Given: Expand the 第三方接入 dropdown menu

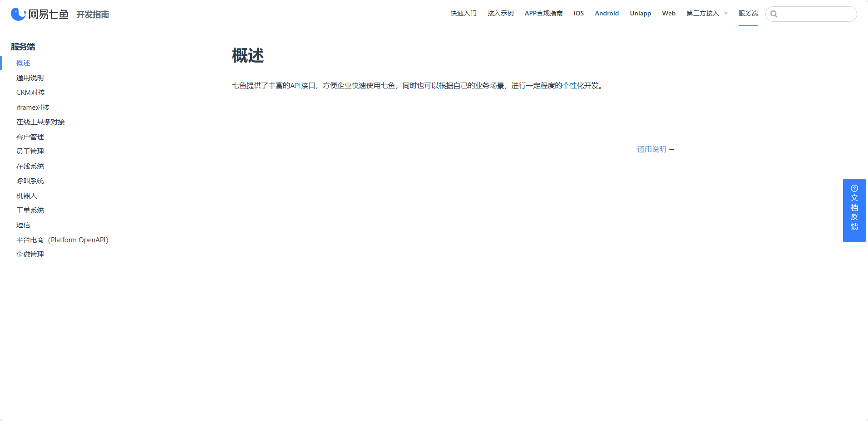Looking at the screenshot, I should 706,13.
